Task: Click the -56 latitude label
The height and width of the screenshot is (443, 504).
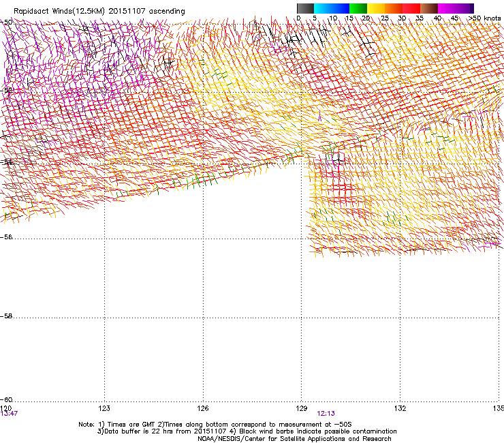Action: pos(6,237)
